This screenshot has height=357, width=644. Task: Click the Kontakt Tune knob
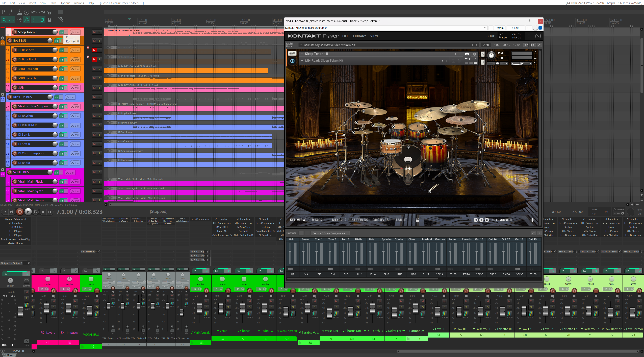click(x=491, y=55)
